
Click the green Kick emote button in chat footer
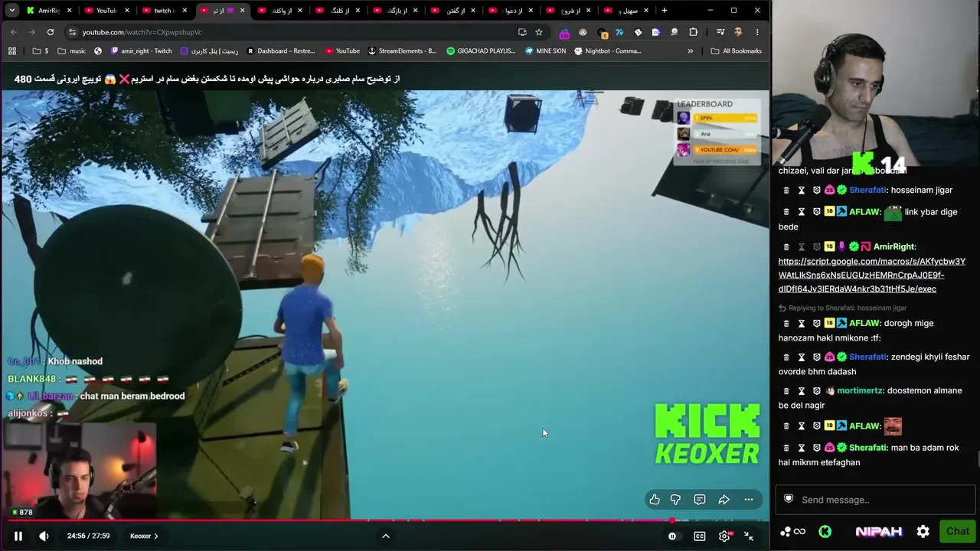coord(825,531)
